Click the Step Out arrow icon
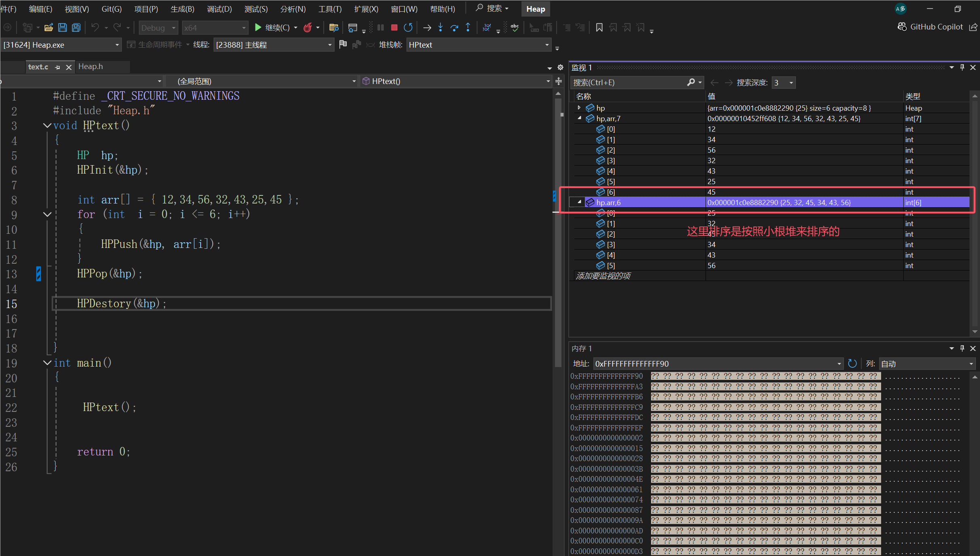The image size is (980, 556). [x=468, y=27]
